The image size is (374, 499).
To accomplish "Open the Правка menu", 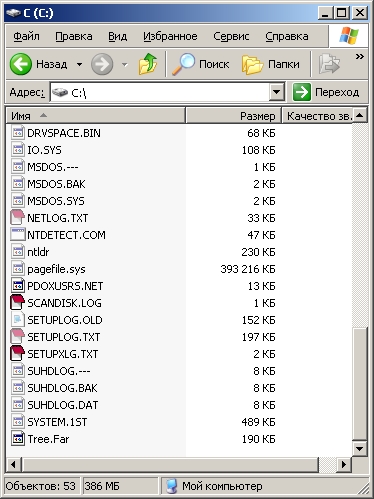I will click(x=74, y=36).
